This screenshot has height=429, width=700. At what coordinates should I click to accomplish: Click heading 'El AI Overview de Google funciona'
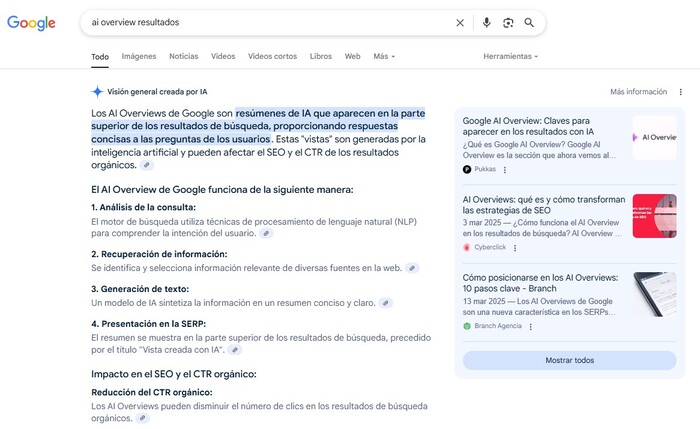coord(222,190)
